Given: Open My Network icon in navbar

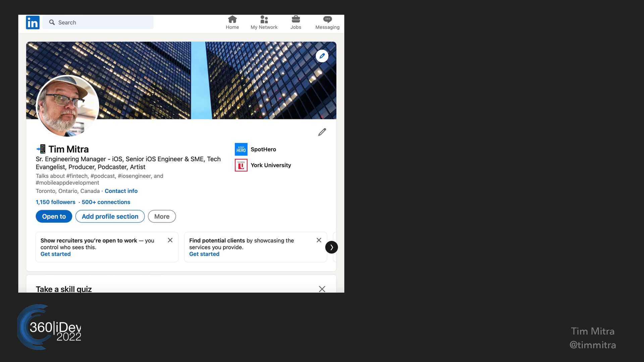Looking at the screenshot, I should 264,19.
